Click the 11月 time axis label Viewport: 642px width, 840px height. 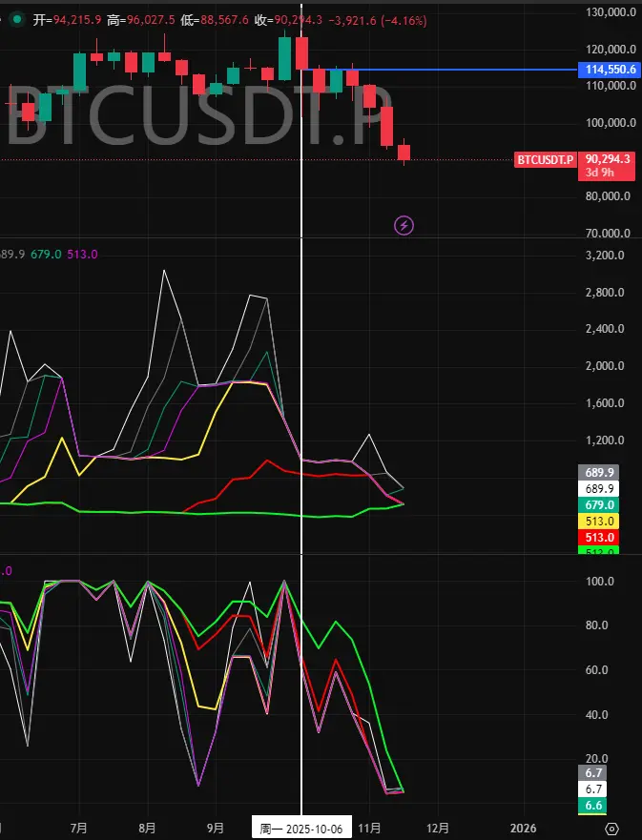(369, 829)
